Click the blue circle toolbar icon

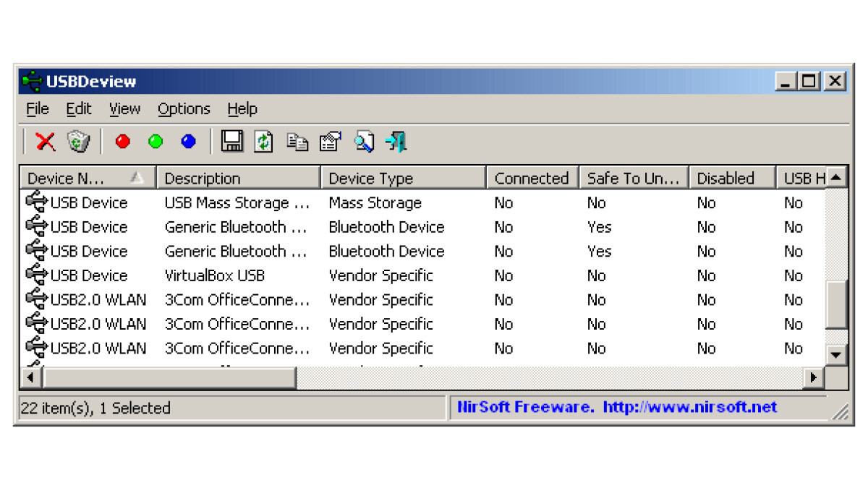pos(189,142)
